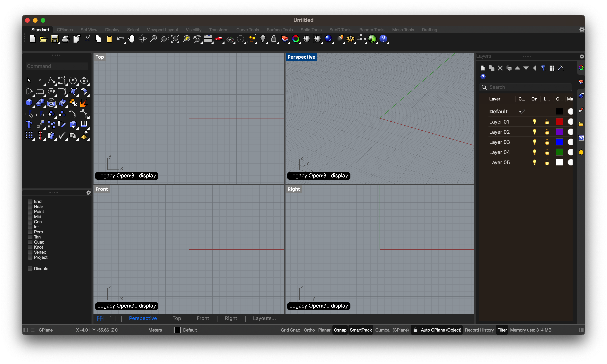Image resolution: width=607 pixels, height=364 pixels.
Task: Open the Layers panel gear menu
Action: point(582,56)
